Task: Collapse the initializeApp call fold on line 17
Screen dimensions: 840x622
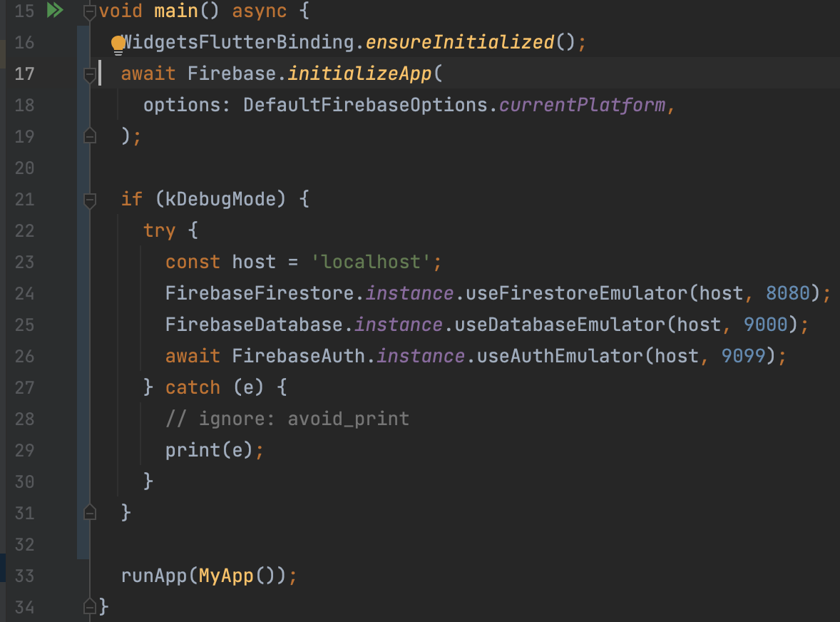Action: (x=90, y=75)
